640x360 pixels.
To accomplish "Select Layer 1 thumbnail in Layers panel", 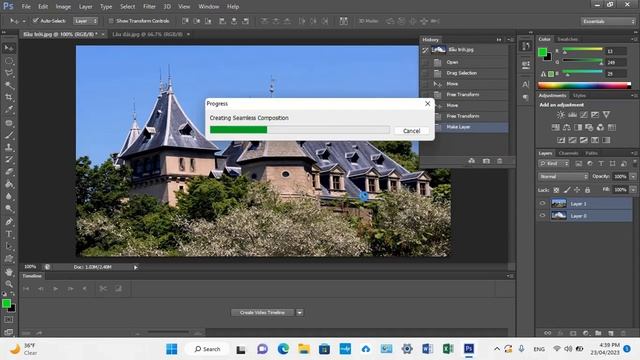I will click(559, 204).
